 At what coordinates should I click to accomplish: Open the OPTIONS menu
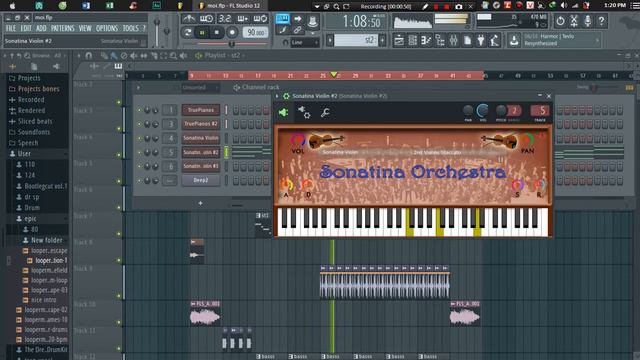107,29
